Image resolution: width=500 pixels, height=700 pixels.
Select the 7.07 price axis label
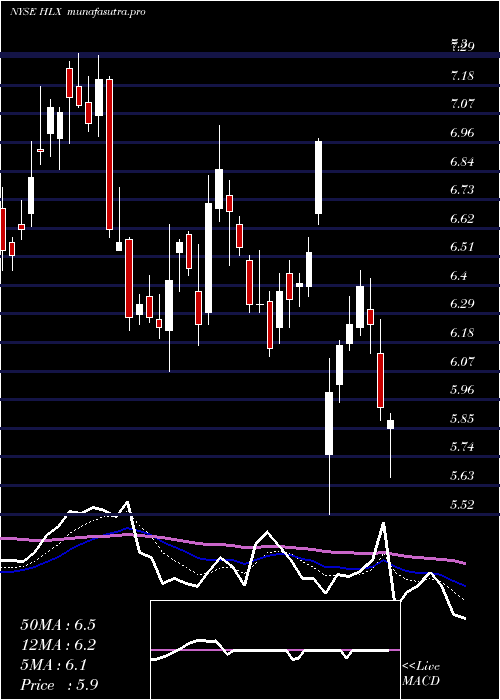coord(462,104)
